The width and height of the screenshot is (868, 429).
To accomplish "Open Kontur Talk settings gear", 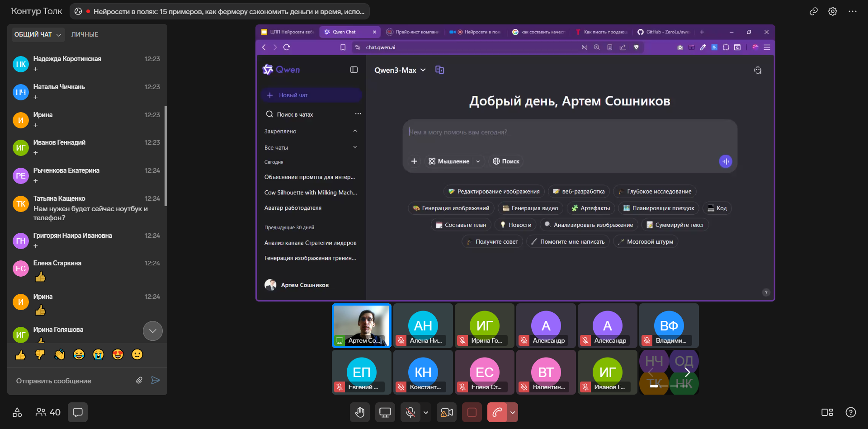I will click(833, 11).
